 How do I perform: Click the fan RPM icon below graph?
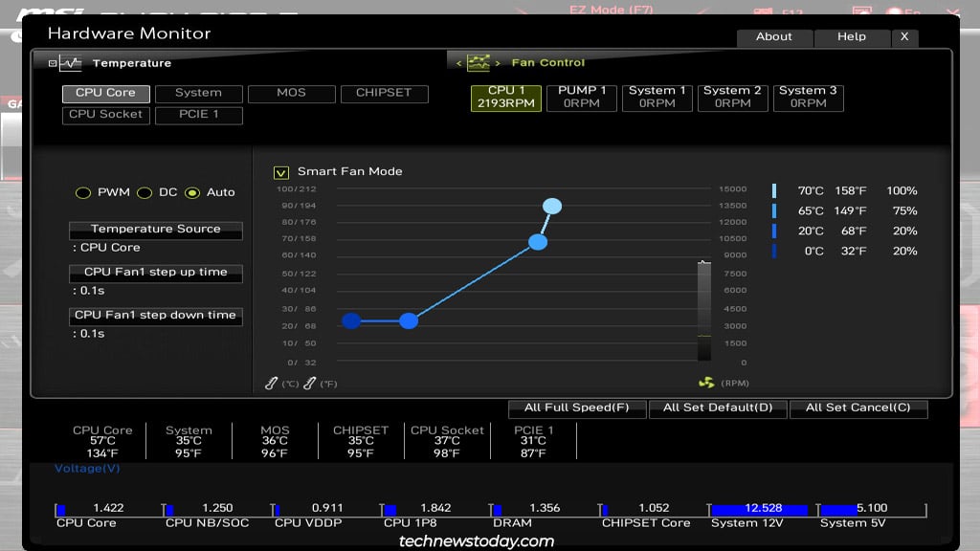pos(706,383)
